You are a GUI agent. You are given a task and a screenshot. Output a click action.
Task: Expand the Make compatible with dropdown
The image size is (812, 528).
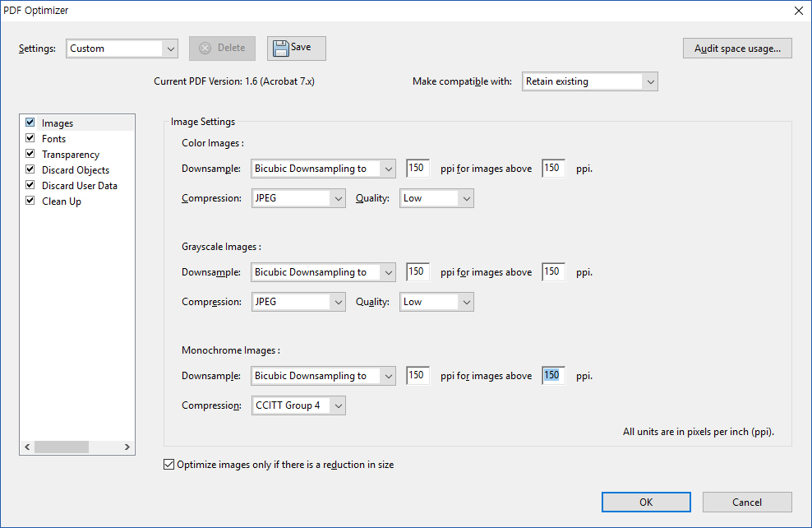tap(589, 81)
